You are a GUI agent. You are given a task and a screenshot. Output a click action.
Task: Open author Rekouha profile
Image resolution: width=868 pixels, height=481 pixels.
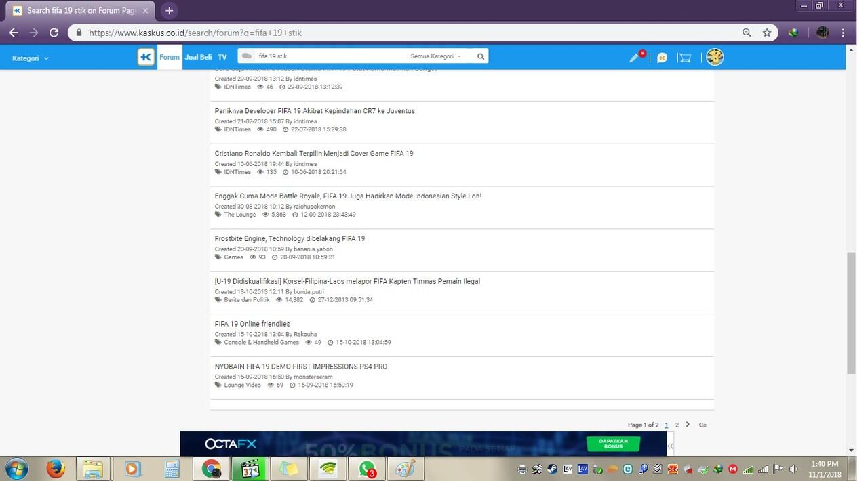pos(305,334)
